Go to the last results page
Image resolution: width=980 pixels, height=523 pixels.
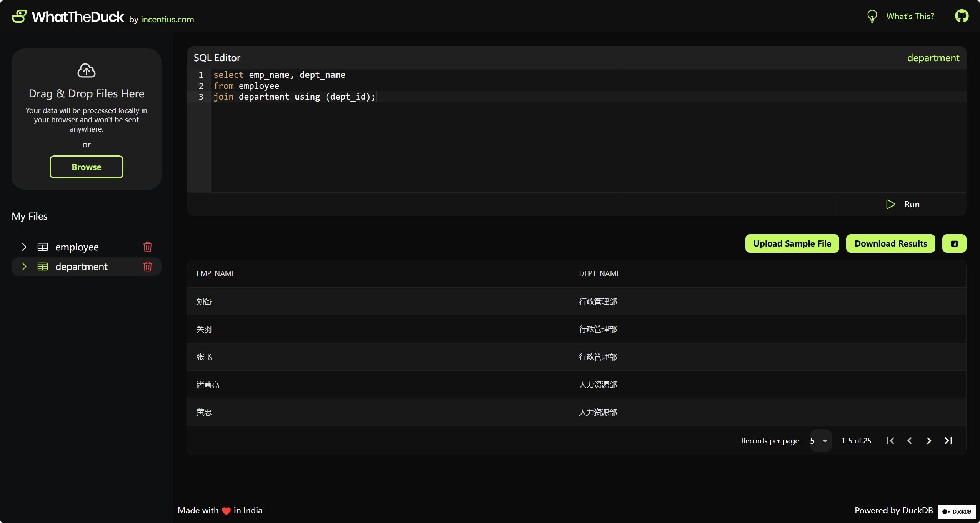click(x=948, y=441)
